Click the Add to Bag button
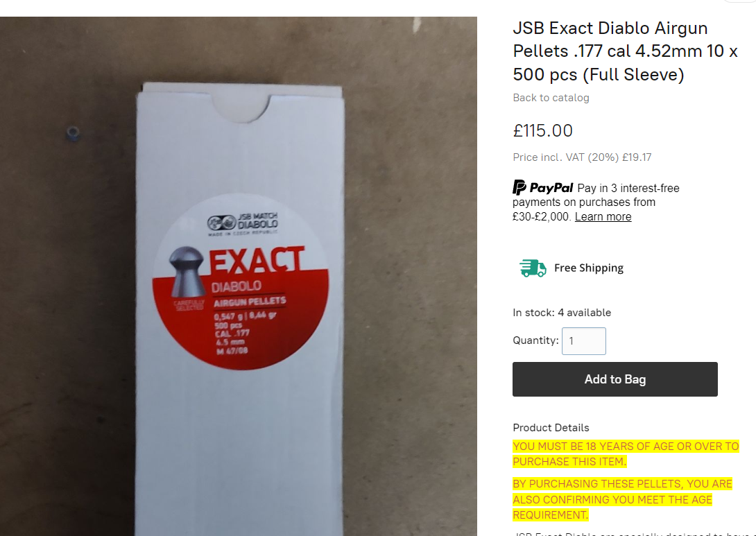Viewport: 756px width, 536px height. tap(615, 379)
